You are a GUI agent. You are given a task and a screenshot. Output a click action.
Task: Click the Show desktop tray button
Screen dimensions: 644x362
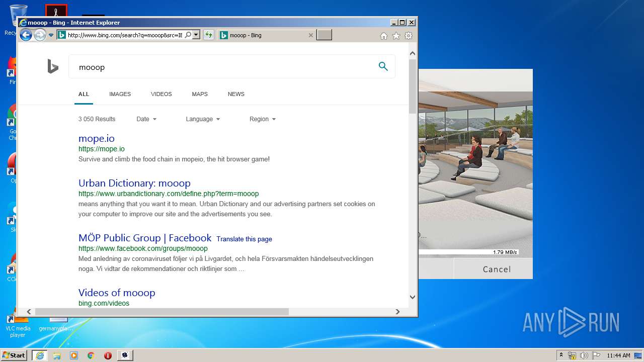pos(638,355)
